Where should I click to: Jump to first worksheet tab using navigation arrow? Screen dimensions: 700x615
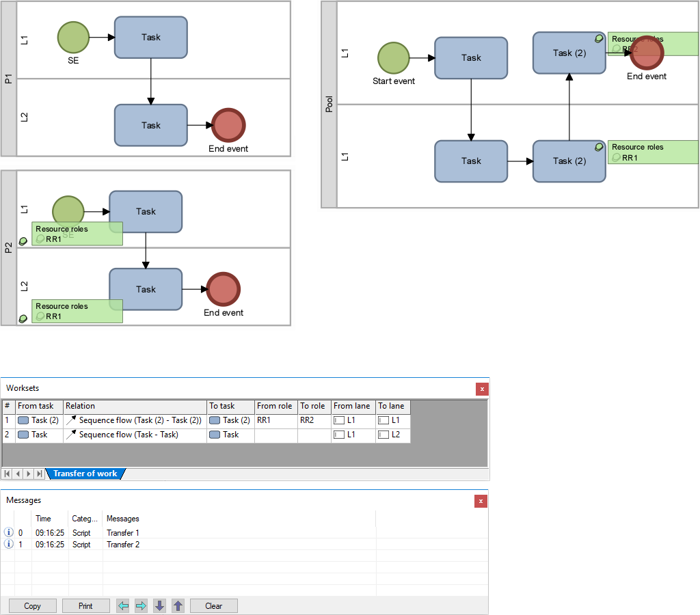coord(7,474)
